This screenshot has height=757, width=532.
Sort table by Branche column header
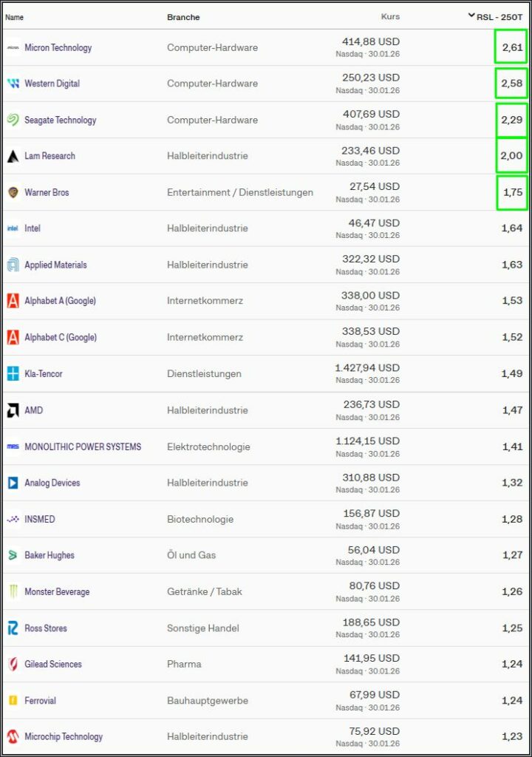183,17
